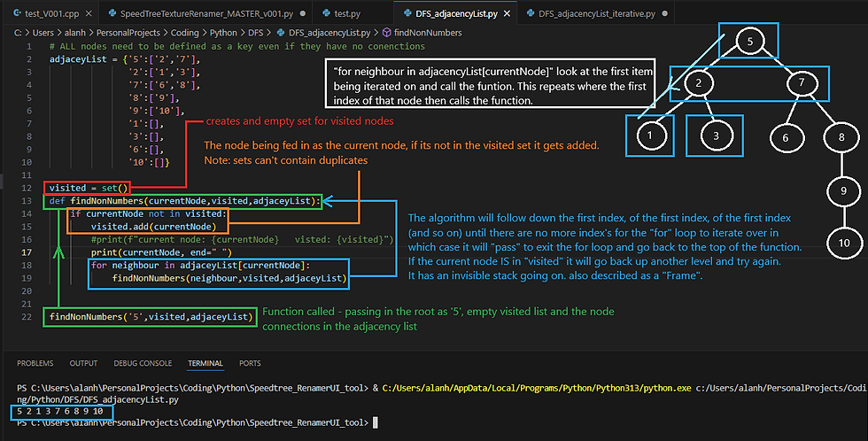Expand PersonalProjects breadcrumb
868x441 pixels.
tap(128, 33)
